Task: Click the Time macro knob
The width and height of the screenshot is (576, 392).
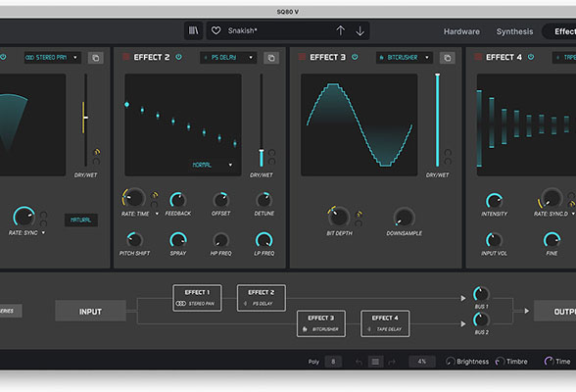Action: coord(549,362)
